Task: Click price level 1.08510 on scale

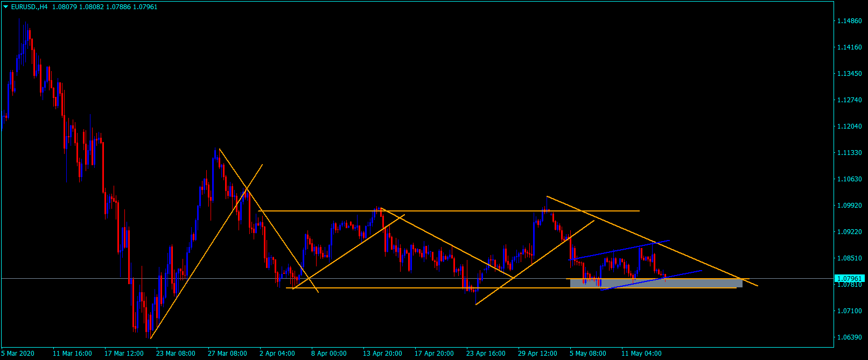Action: point(849,258)
